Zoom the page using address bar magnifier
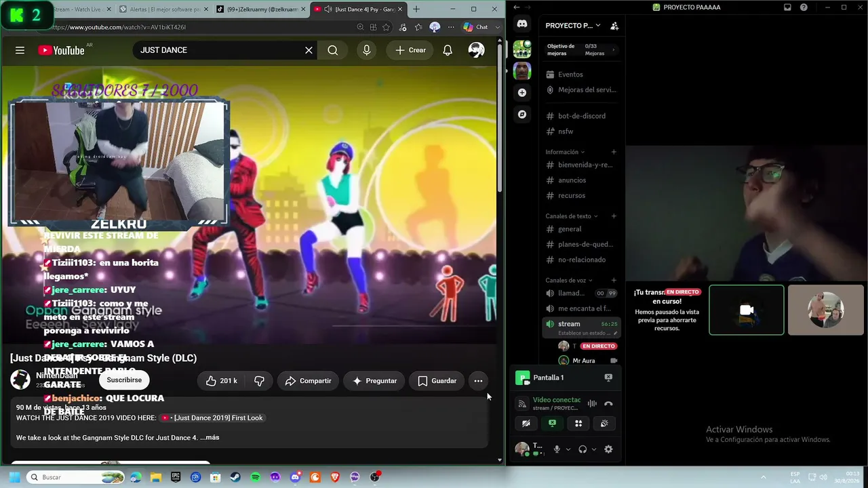Screen dimensions: 868x488 (x=360, y=27)
